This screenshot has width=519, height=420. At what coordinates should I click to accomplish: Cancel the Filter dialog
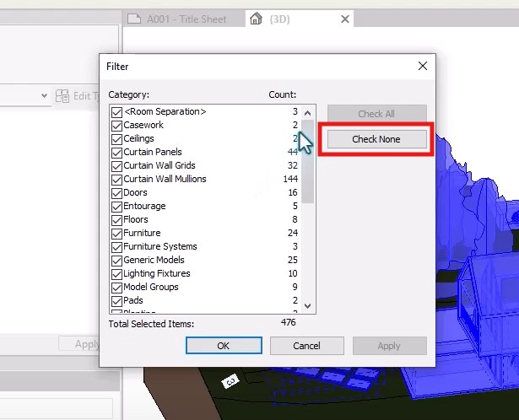306,346
